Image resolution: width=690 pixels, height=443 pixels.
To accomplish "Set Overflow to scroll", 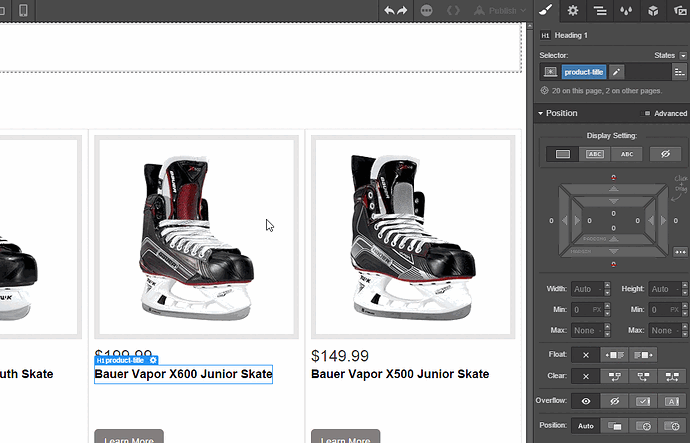I will tap(643, 401).
